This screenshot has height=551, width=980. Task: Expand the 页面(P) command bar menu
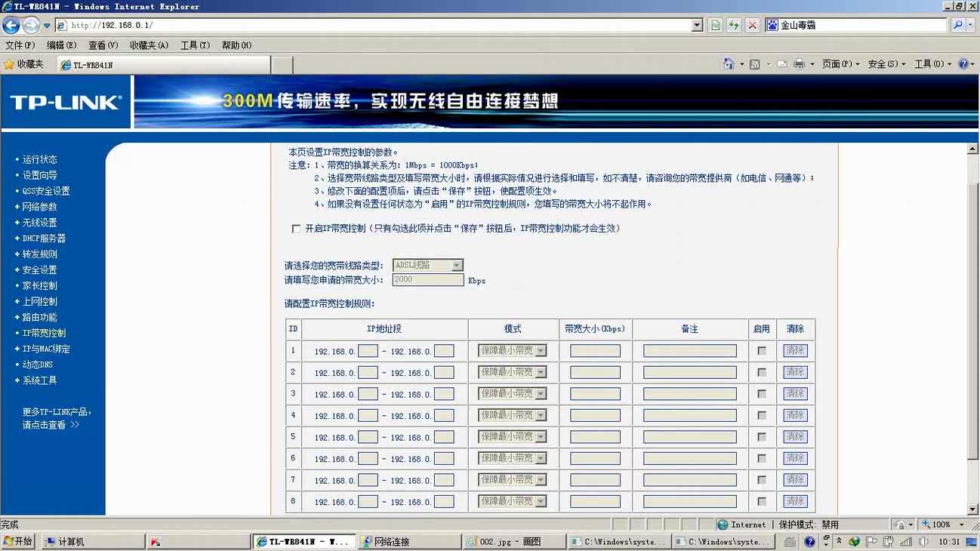click(840, 64)
